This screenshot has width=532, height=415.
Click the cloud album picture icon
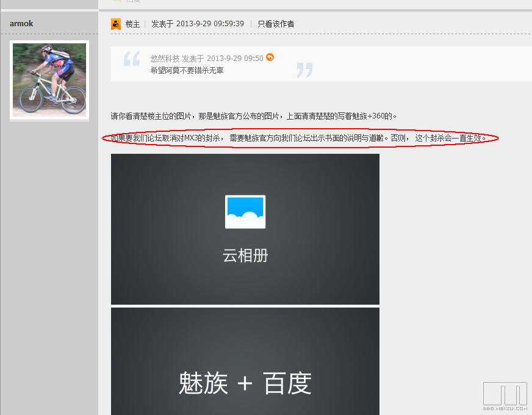[x=245, y=212]
